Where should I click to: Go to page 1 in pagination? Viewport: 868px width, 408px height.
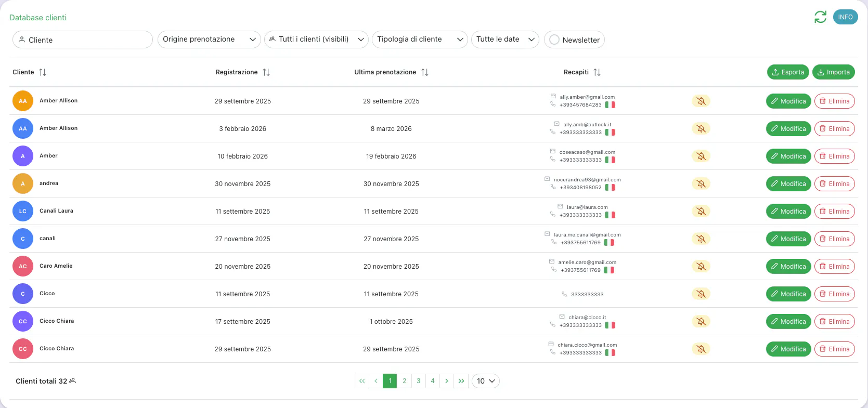pos(390,381)
